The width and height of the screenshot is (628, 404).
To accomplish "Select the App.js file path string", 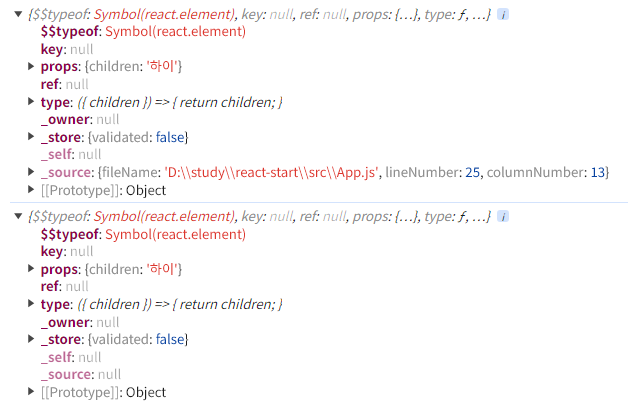I will [x=272, y=173].
